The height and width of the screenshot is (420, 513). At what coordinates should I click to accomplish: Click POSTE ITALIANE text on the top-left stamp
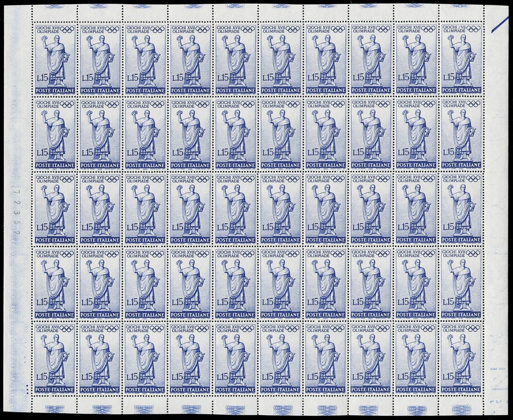pyautogui.click(x=55, y=90)
